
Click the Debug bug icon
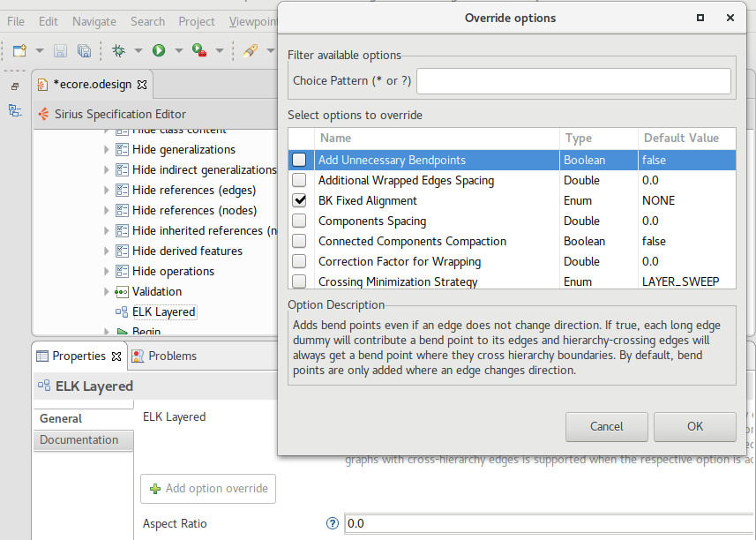tap(118, 50)
